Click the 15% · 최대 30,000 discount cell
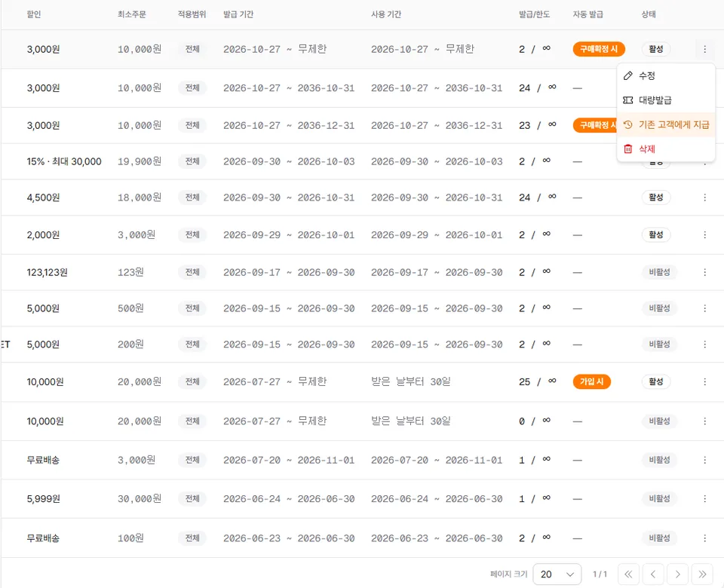Image resolution: width=724 pixels, height=588 pixels. coord(64,161)
